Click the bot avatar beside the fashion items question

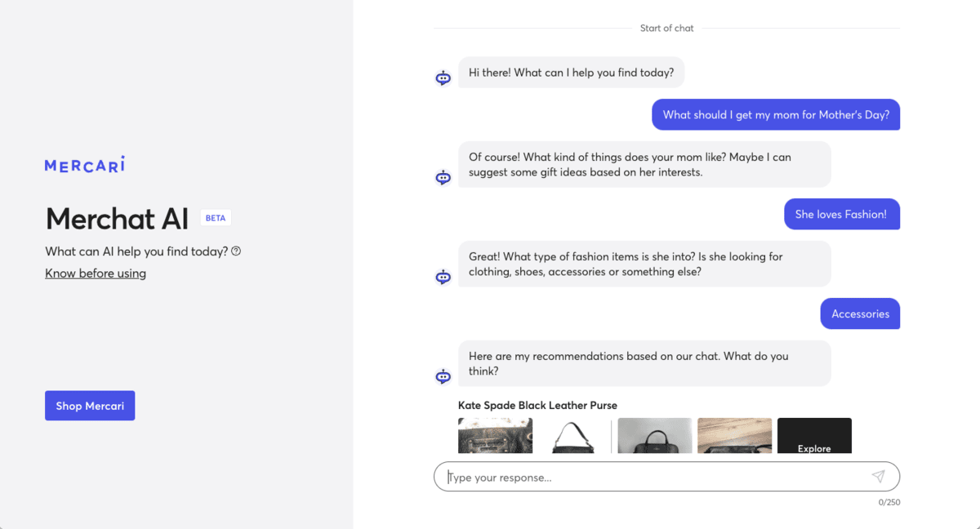pos(443,277)
